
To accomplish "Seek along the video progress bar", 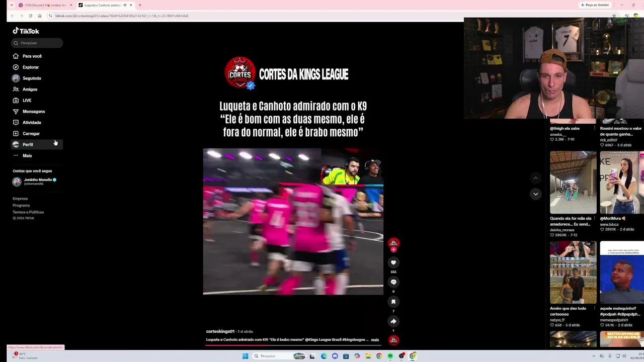I will point(293,345).
